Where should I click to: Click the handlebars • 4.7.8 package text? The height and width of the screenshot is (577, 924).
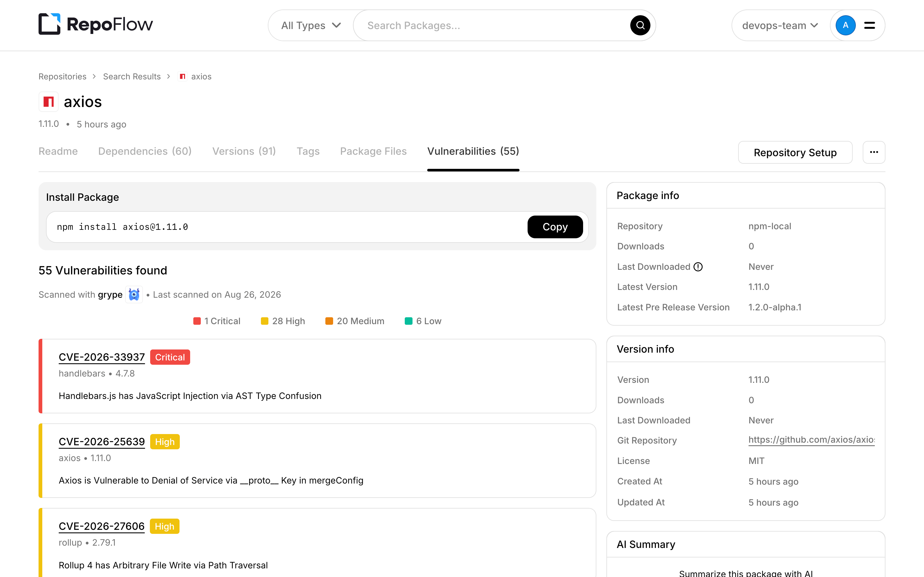[x=97, y=374]
